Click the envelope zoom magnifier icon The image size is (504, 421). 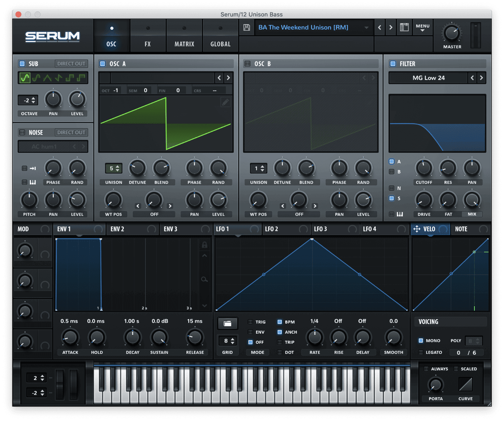pyautogui.click(x=204, y=279)
